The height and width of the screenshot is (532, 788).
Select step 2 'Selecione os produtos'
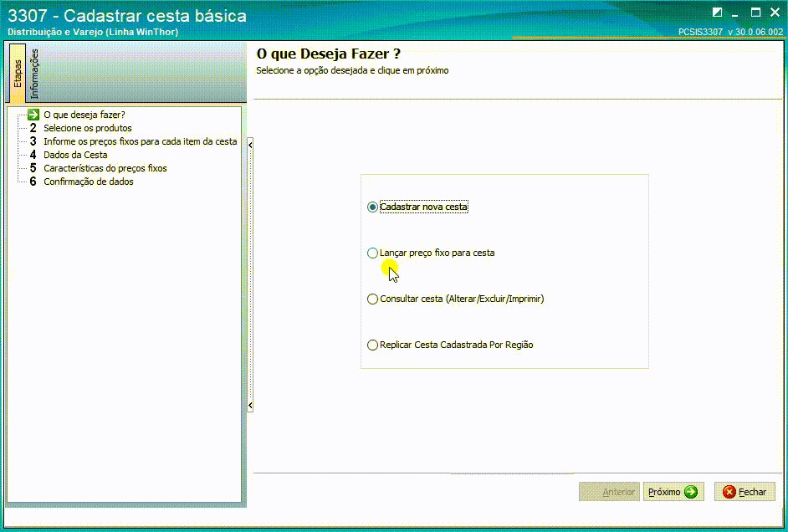point(88,128)
